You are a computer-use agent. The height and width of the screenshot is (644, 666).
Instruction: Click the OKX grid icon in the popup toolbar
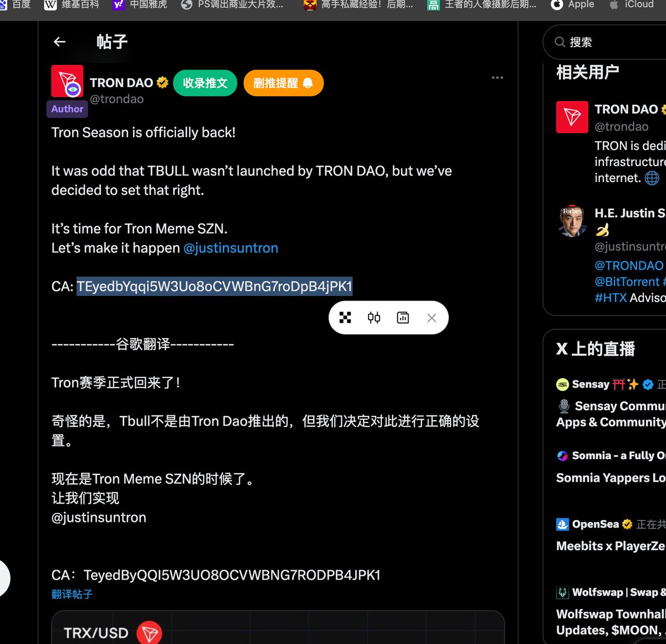point(345,318)
